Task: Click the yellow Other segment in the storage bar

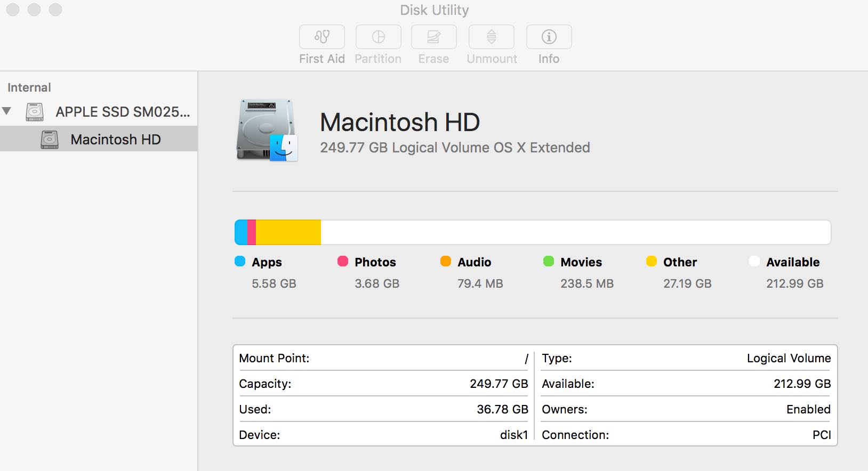Action: coord(288,232)
